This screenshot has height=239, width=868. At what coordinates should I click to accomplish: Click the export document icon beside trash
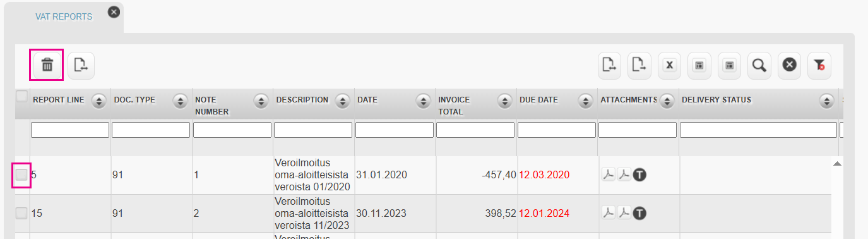tap(81, 64)
